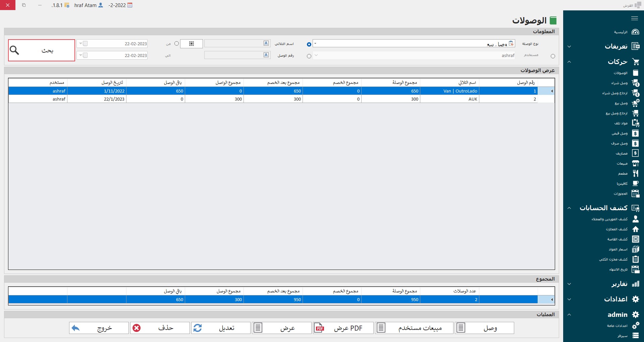
Task: Open warehouse statement (كشف المخازن) house icon
Action: [635, 229]
